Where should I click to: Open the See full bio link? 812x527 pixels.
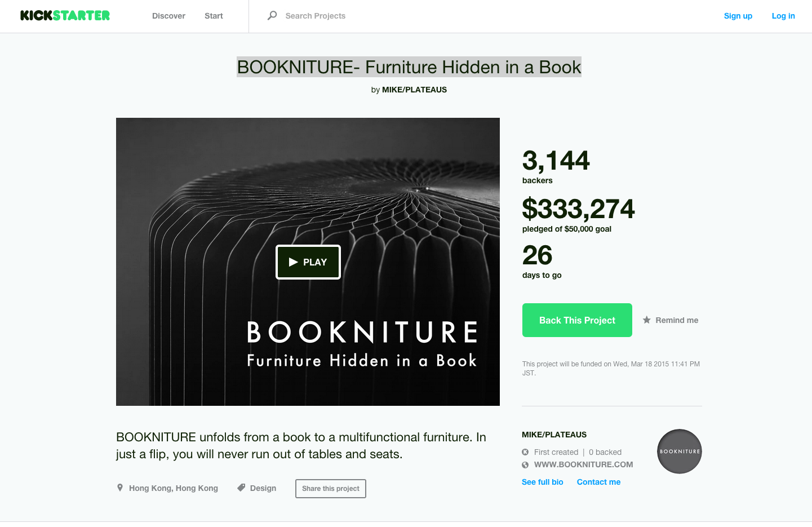542,482
